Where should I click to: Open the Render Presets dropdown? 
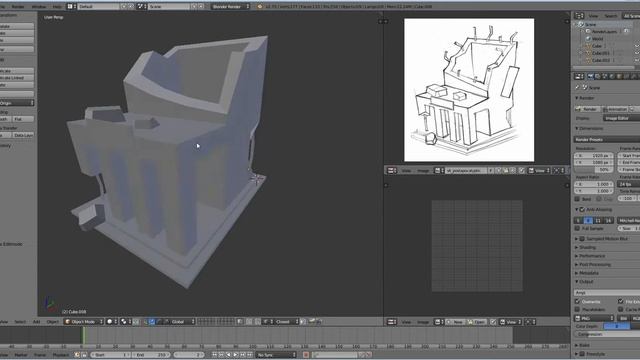[607, 140]
